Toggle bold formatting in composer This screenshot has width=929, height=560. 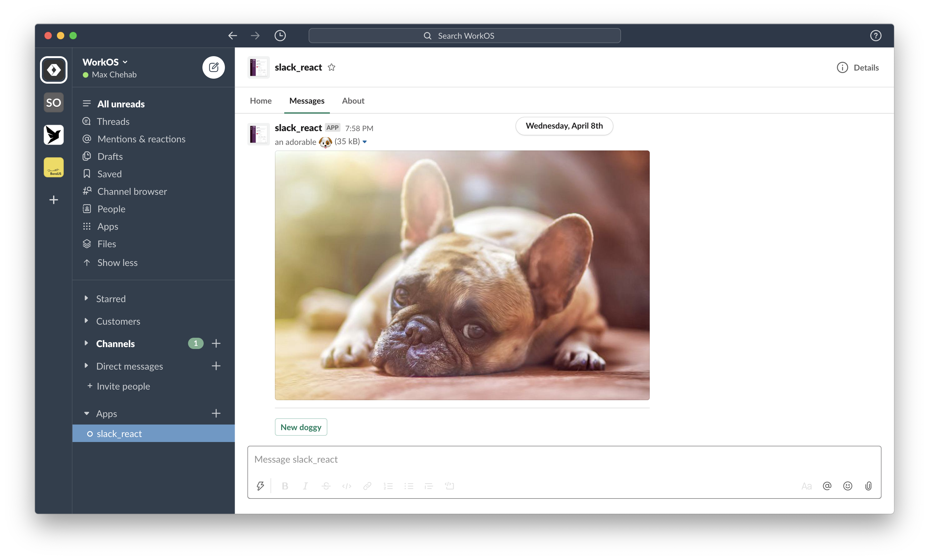(285, 486)
